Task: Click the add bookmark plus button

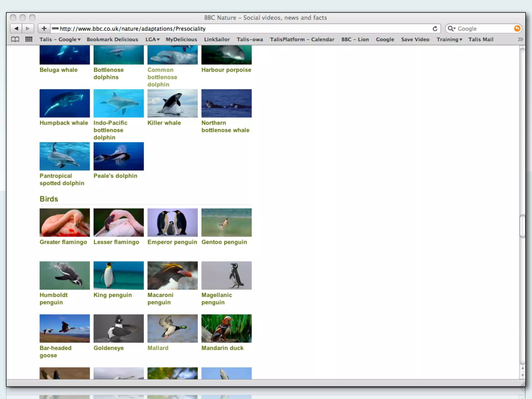Action: [x=44, y=29]
